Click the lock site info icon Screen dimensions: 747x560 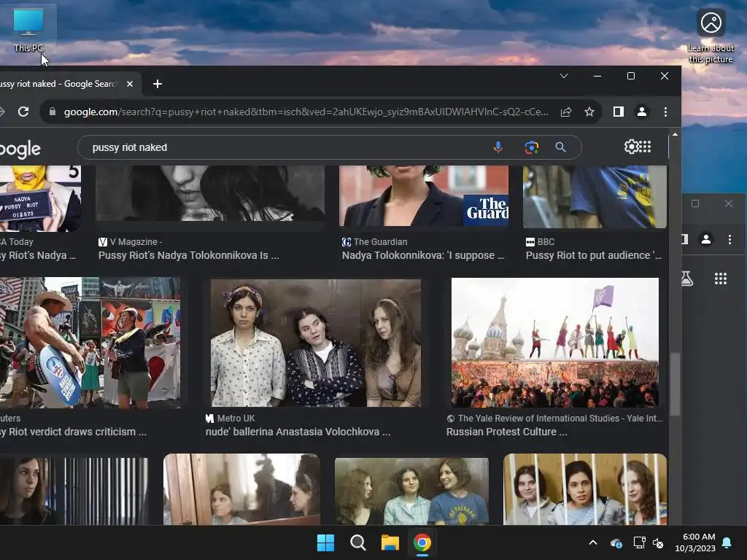click(53, 112)
